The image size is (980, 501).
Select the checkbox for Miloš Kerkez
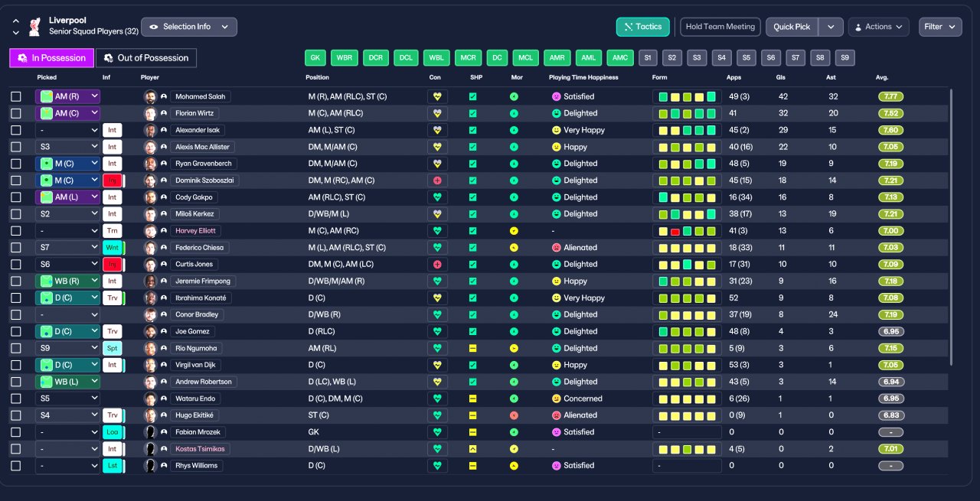coord(16,214)
